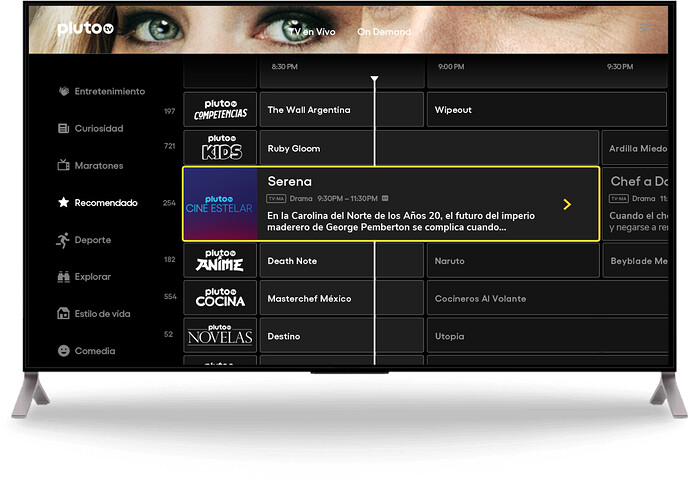
Task: Click the 8:30 PM time header
Action: click(x=284, y=66)
